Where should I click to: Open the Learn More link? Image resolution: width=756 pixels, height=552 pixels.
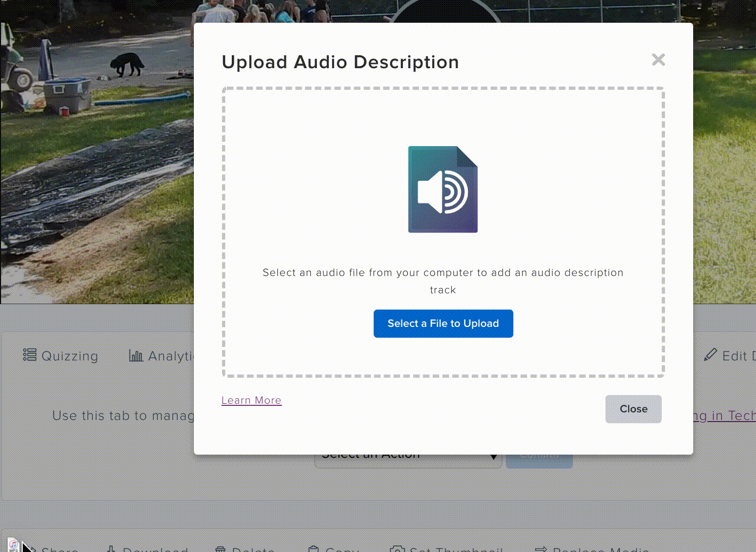pos(251,400)
